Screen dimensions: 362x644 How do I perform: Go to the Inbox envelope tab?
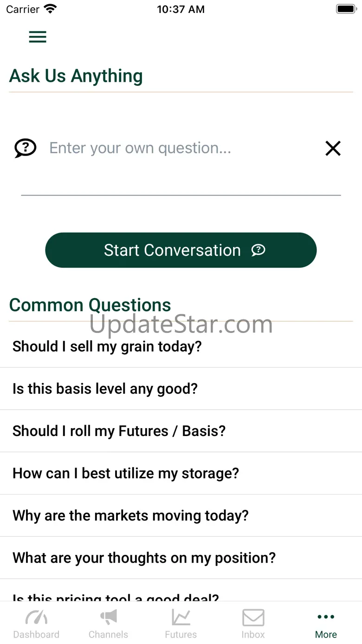[253, 624]
